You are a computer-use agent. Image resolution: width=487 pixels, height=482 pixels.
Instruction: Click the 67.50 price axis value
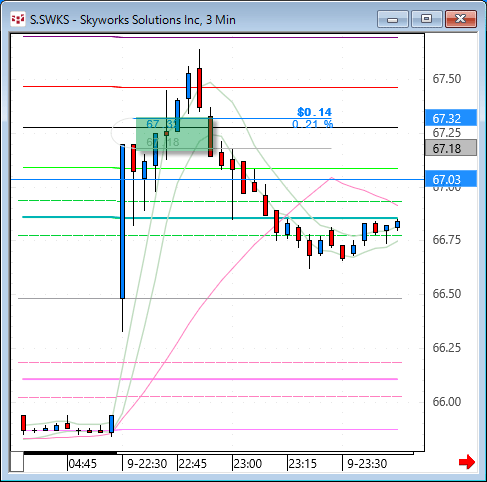[x=447, y=79]
